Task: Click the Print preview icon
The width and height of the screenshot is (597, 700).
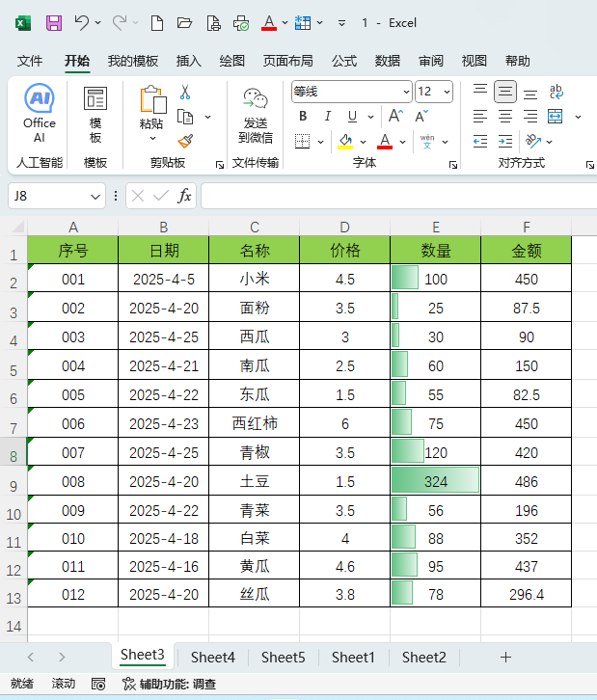Action: tap(213, 23)
